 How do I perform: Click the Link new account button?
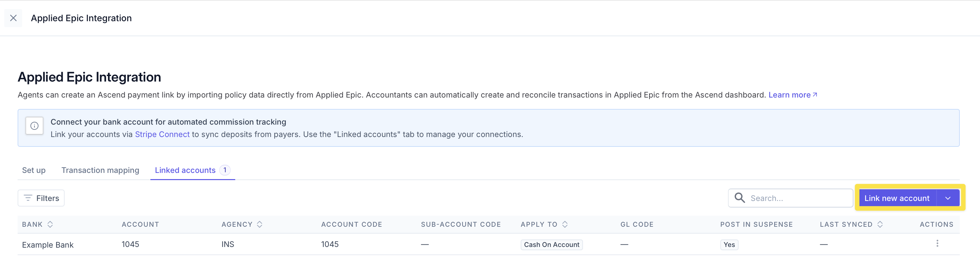tap(897, 198)
